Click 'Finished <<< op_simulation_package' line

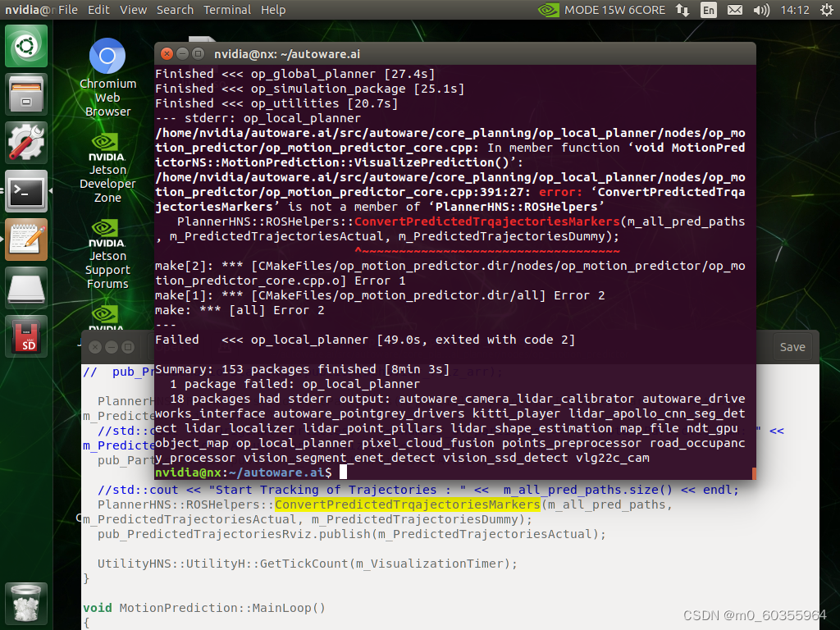(309, 89)
